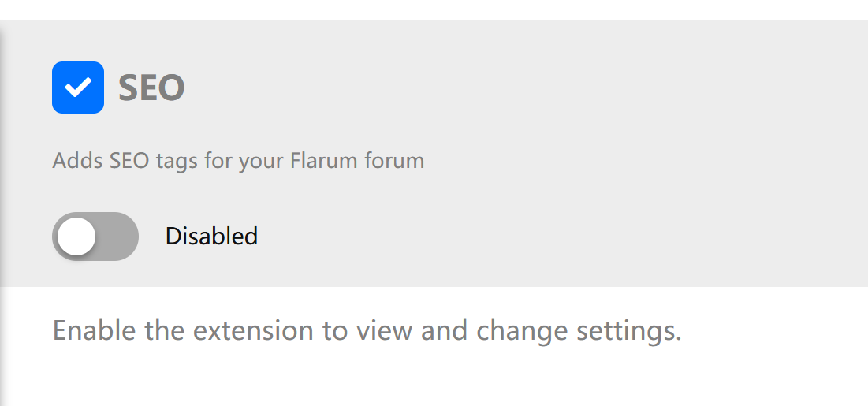The image size is (868, 406).
Task: Enable the SEO extension with the toggle switch
Action: click(95, 237)
